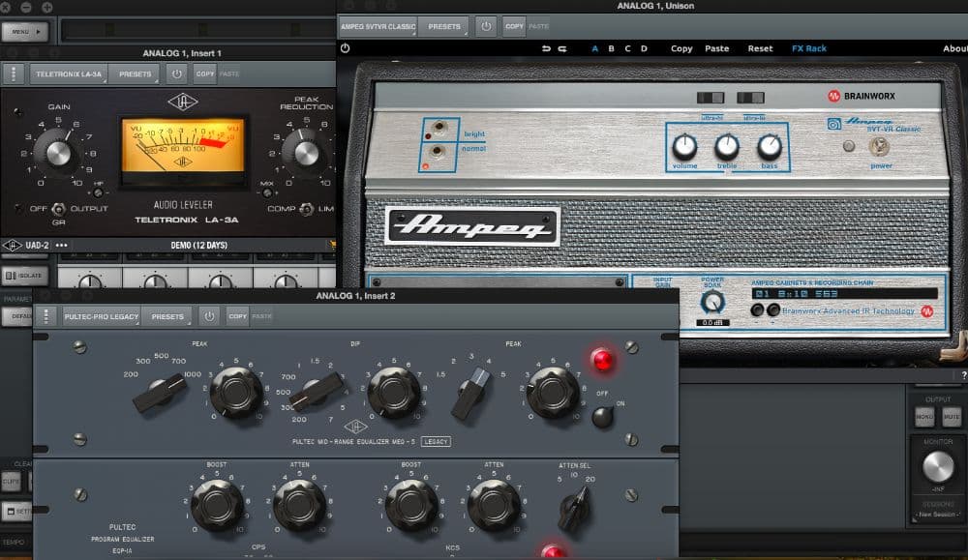This screenshot has height=560, width=968.
Task: Toggle power button in Ampeg plugin toolbar
Action: (486, 26)
